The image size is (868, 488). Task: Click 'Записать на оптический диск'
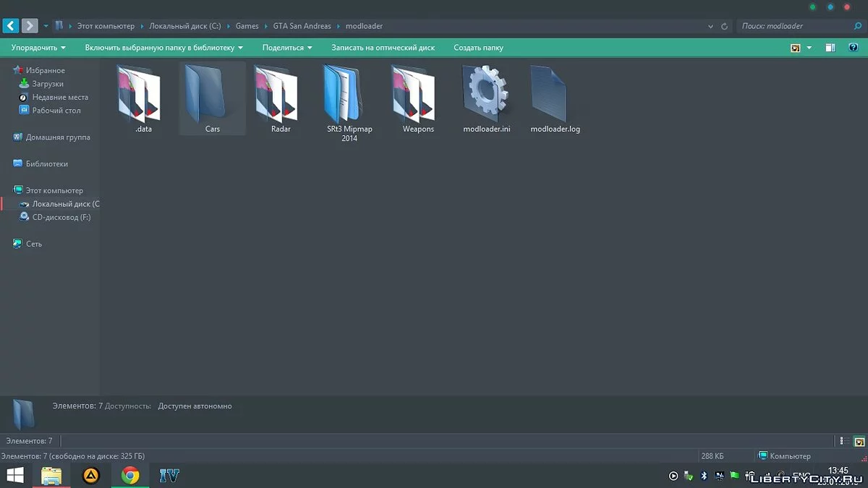coord(383,48)
